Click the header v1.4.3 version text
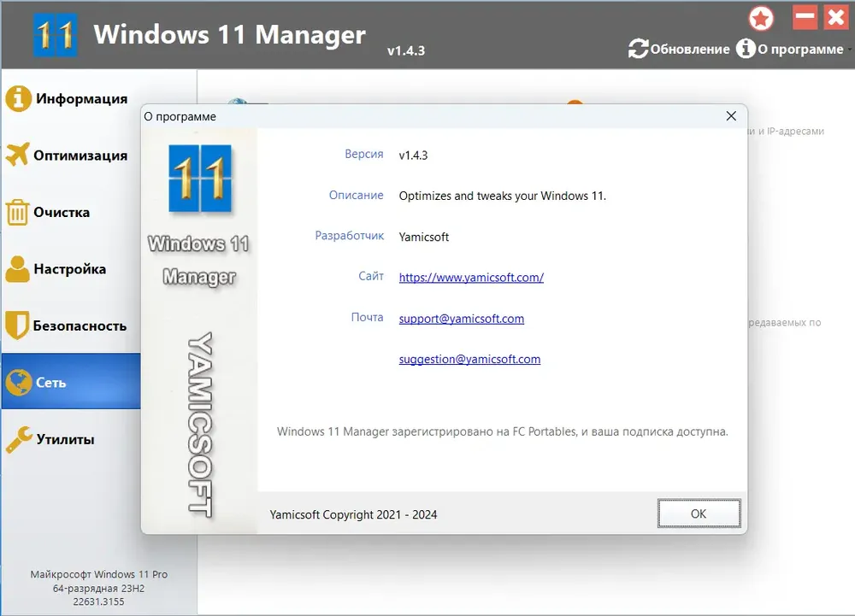 point(405,50)
